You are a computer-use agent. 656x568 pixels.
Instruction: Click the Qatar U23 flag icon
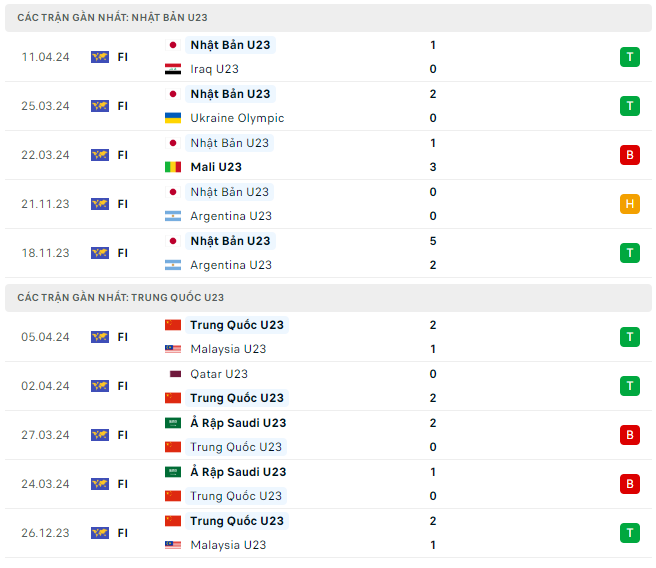click(x=172, y=374)
